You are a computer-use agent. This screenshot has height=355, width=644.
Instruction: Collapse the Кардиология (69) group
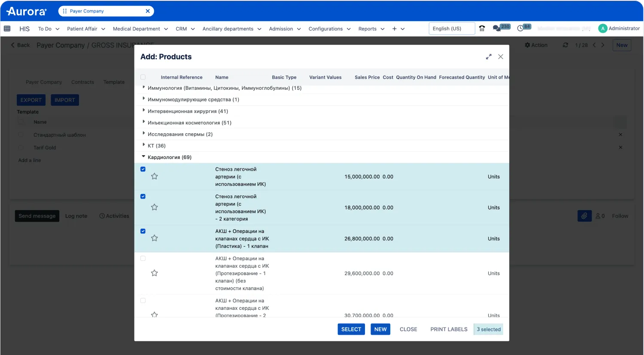tap(169, 157)
